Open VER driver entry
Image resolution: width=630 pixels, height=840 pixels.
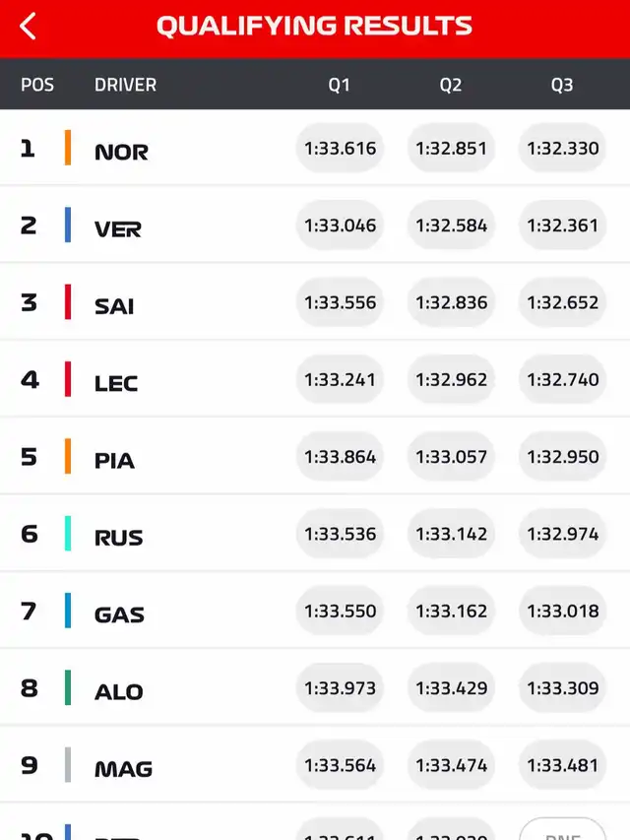[x=118, y=229]
